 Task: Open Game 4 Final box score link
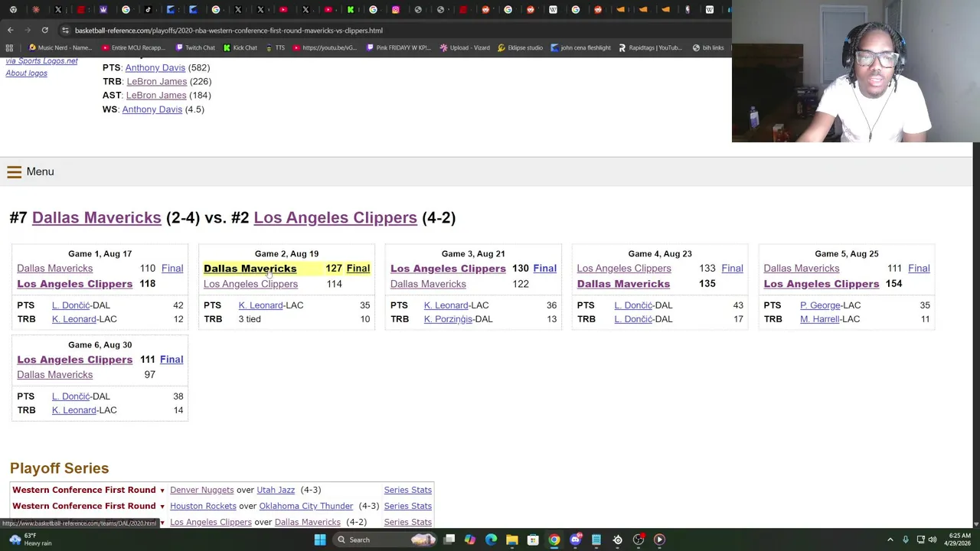click(732, 269)
